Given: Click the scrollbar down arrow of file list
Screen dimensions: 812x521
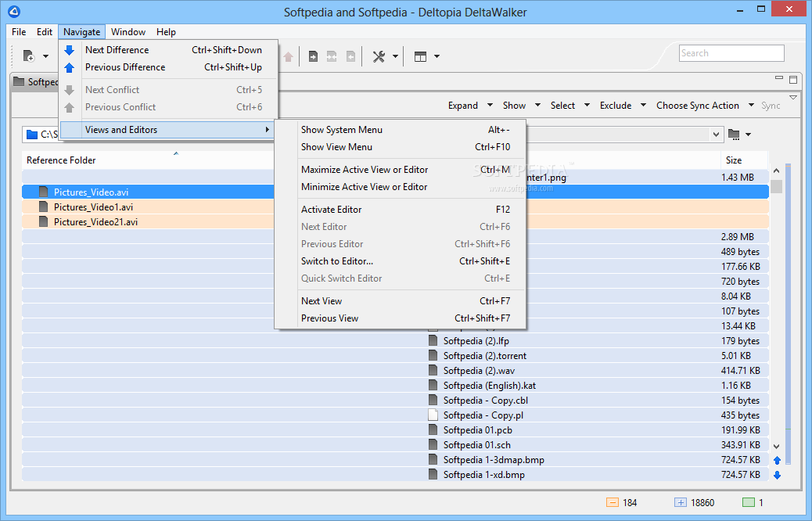Looking at the screenshot, I should pos(776,446).
